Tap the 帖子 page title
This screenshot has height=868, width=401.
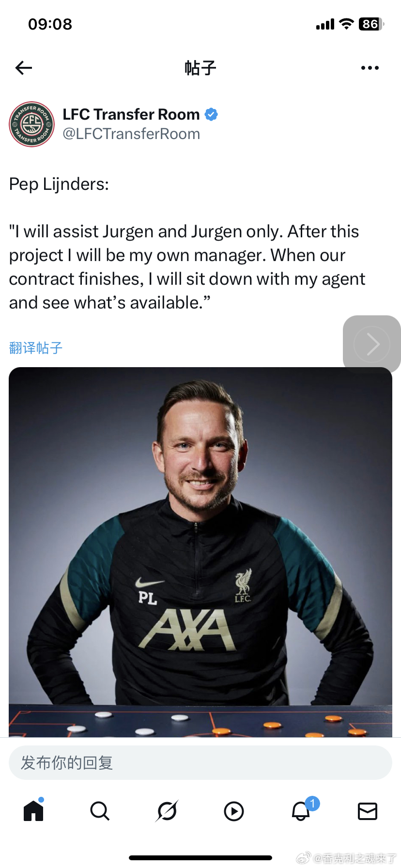(200, 68)
